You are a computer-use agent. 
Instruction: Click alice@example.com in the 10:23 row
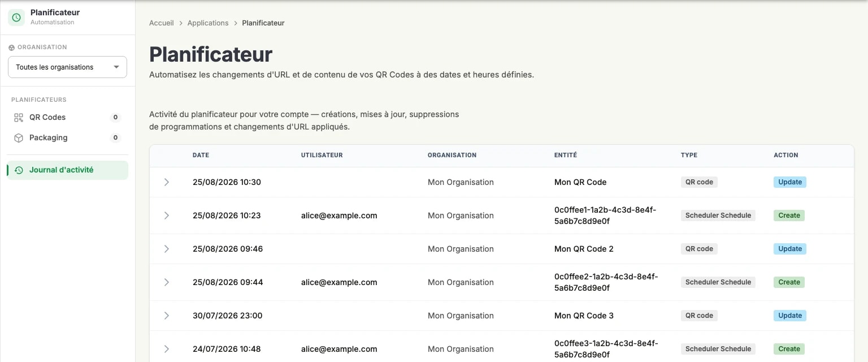[339, 216]
